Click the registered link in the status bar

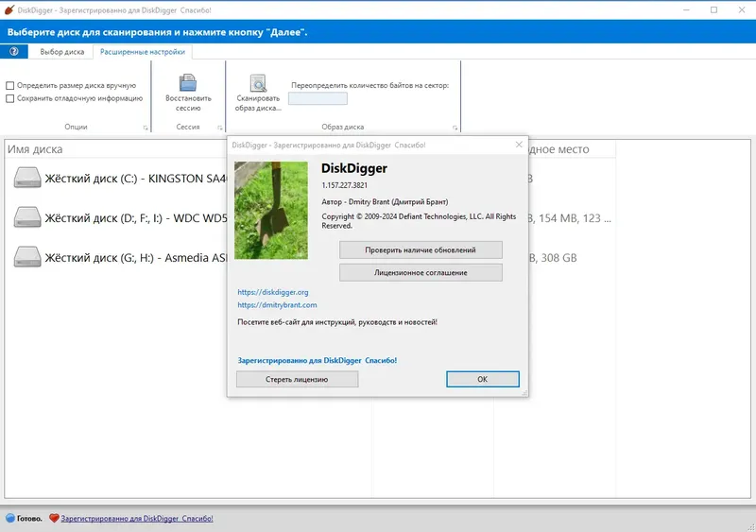pos(137,519)
